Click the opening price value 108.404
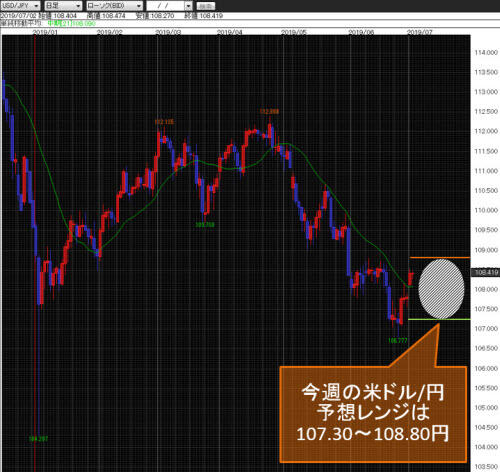Image resolution: width=500 pixels, height=472 pixels. (x=65, y=16)
